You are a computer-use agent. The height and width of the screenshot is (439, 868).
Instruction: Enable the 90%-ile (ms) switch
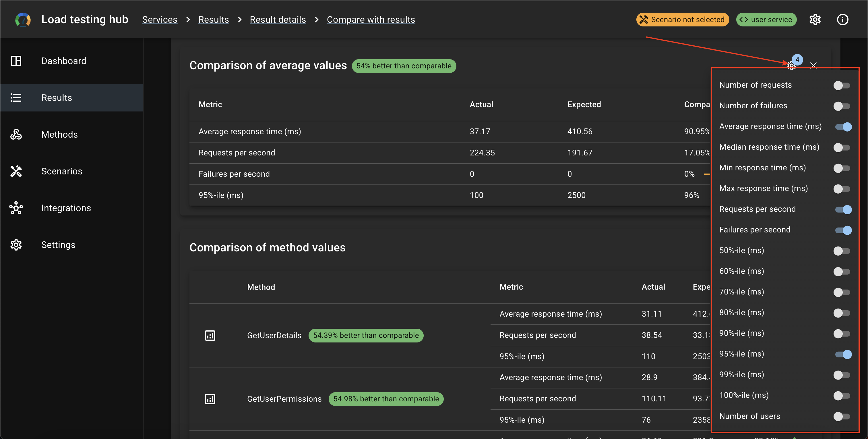842,334
